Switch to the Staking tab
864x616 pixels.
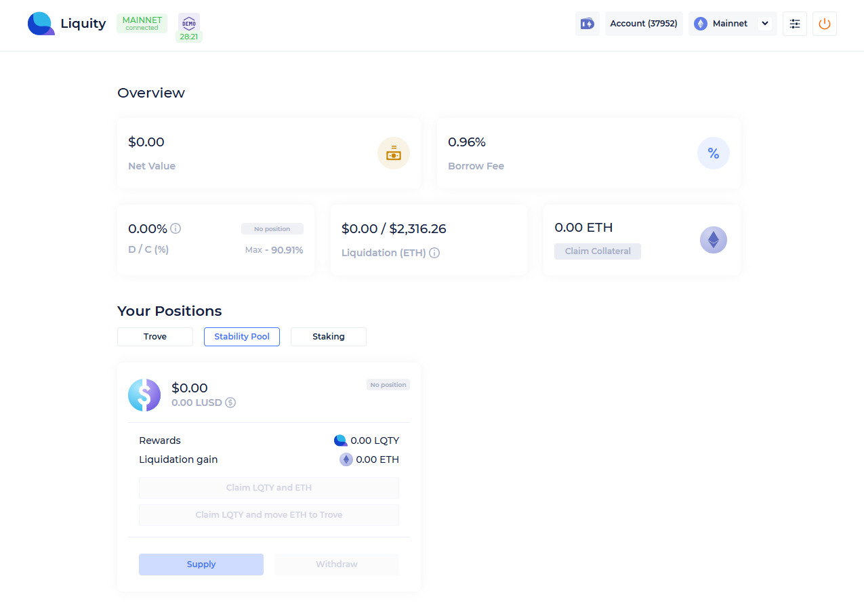[329, 337]
